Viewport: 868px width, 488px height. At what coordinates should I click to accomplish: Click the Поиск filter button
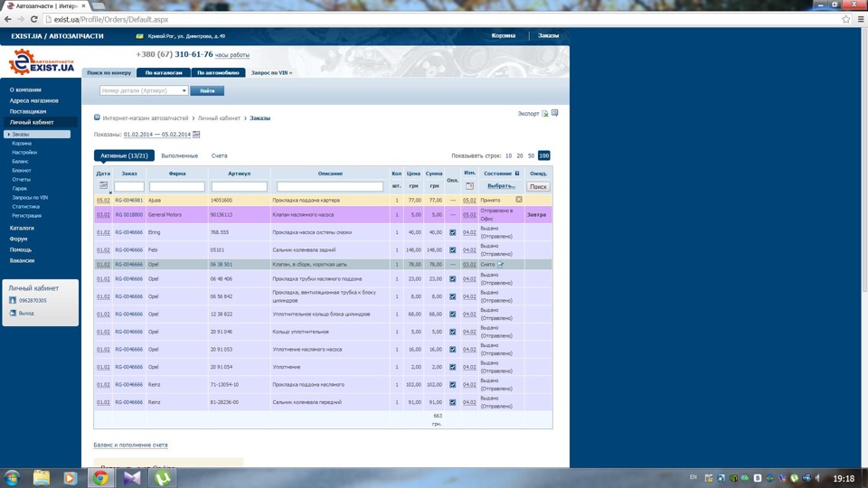(x=538, y=186)
